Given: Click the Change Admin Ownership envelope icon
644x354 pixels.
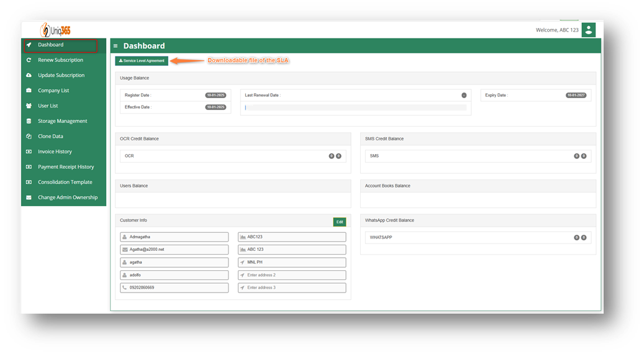Looking at the screenshot, I should 29,197.
